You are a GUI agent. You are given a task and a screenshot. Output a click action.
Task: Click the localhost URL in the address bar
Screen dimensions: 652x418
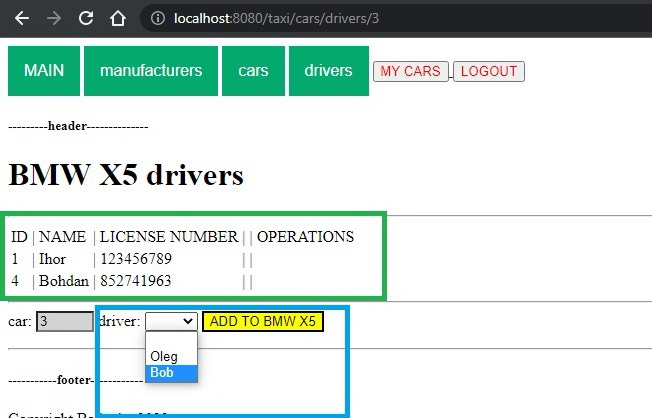click(276, 18)
